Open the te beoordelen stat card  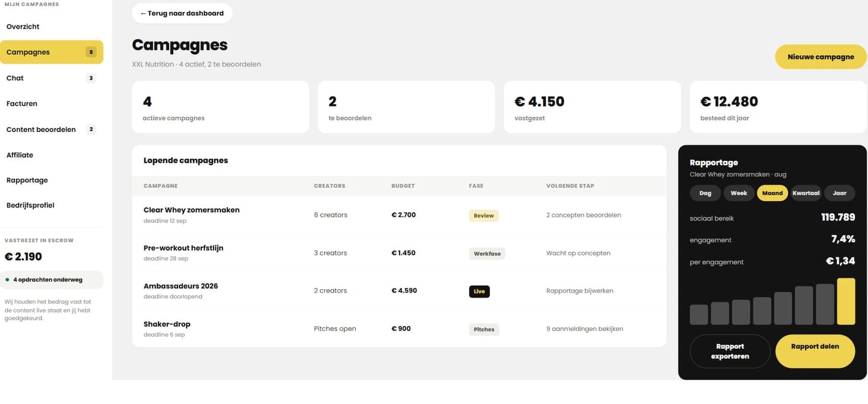pos(407,107)
